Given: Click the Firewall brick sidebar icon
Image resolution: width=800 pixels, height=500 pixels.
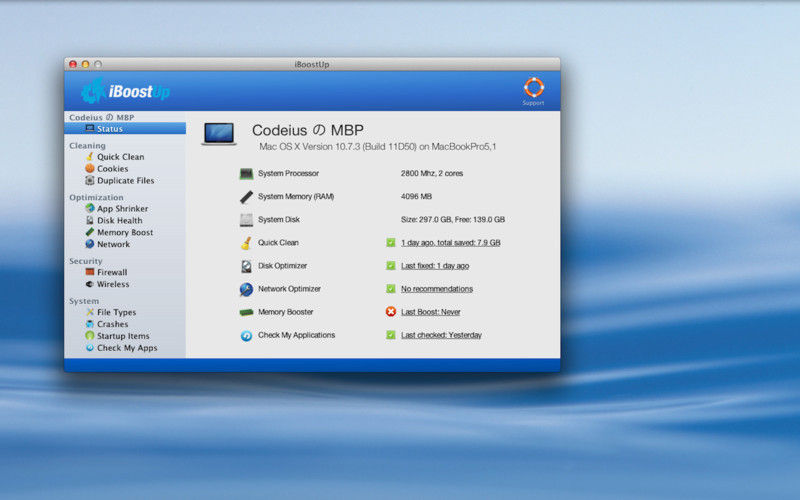Looking at the screenshot, I should [90, 272].
